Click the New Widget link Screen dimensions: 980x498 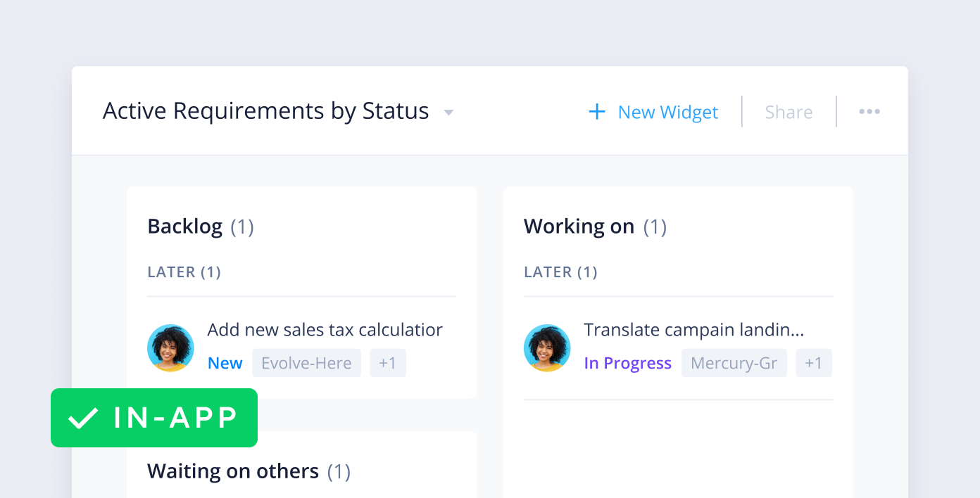(667, 112)
